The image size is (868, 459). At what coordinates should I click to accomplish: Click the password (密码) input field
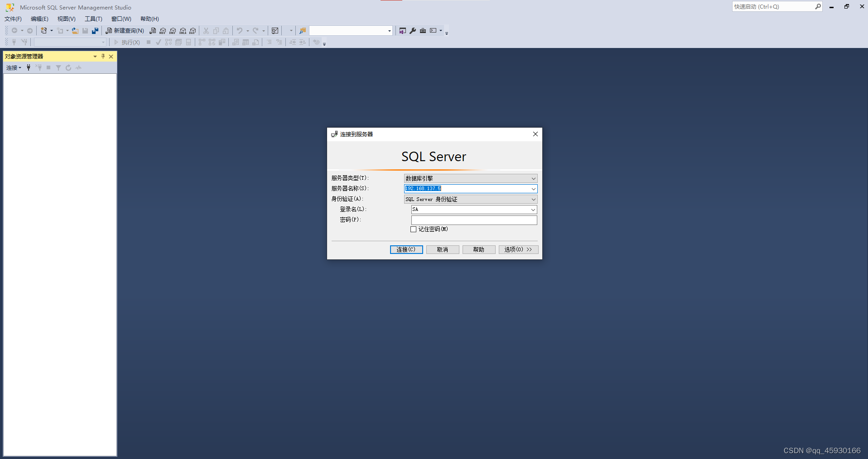(474, 220)
